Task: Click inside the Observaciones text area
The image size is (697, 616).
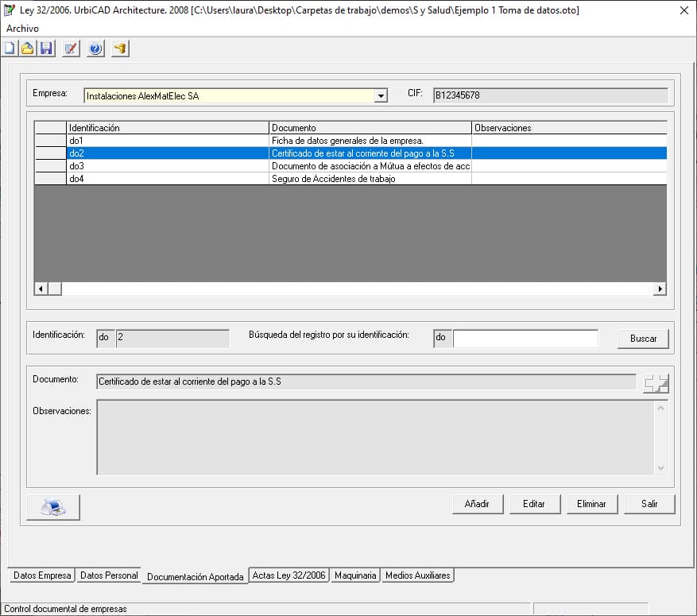Action: point(376,437)
